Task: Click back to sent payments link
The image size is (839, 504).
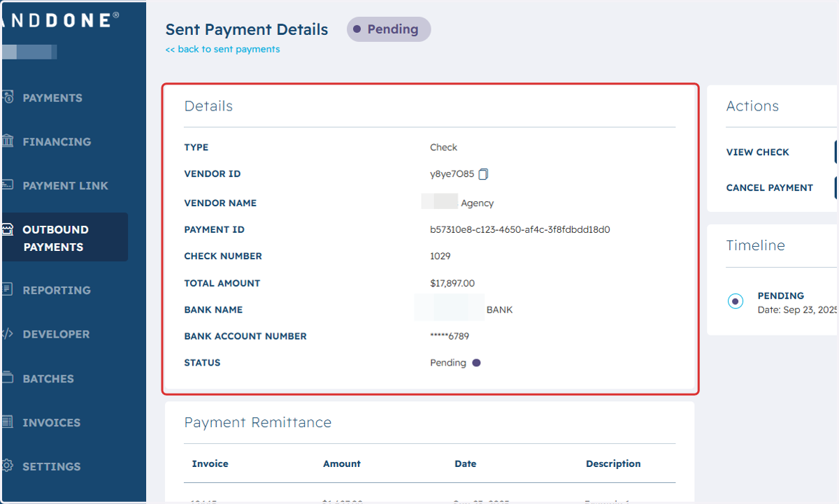Action: point(222,50)
